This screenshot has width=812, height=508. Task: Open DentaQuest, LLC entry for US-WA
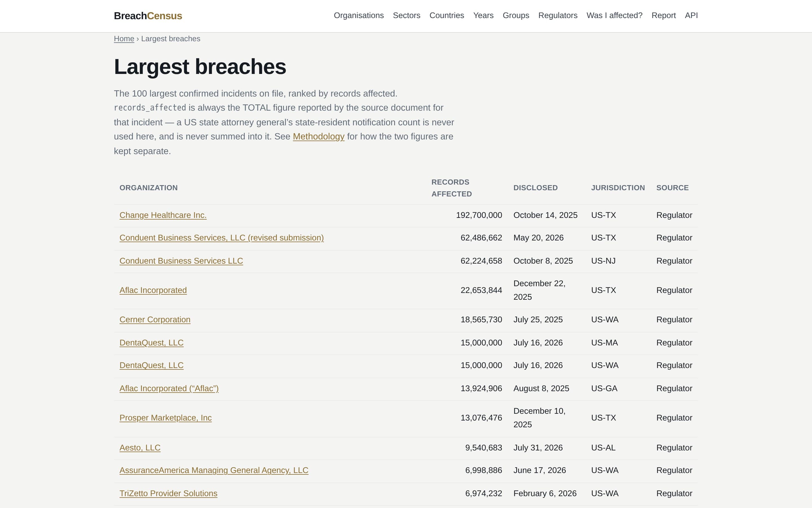(151, 365)
